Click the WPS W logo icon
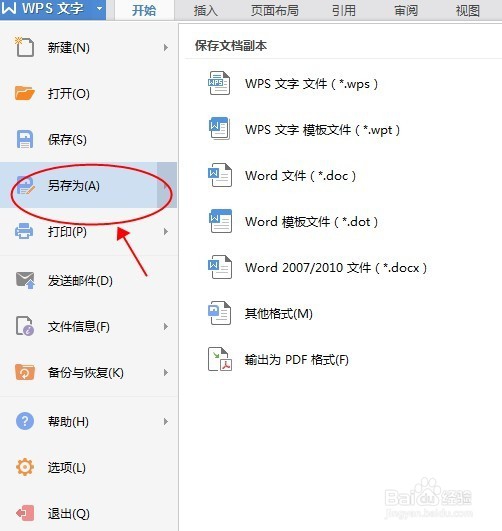The height and width of the screenshot is (531, 502). pos(9,8)
